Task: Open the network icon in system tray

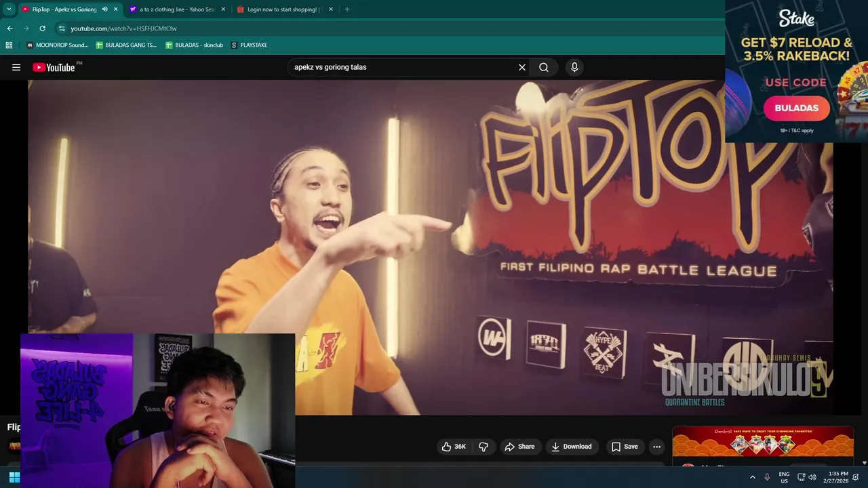Action: (x=801, y=477)
